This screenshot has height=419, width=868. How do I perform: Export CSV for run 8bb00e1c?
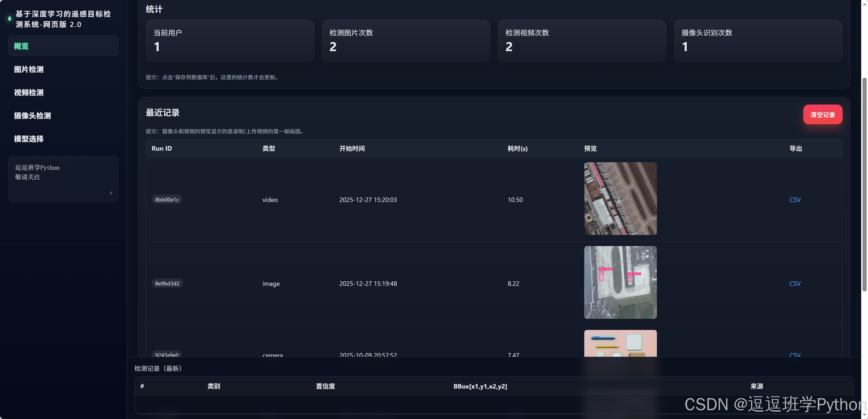pos(795,199)
